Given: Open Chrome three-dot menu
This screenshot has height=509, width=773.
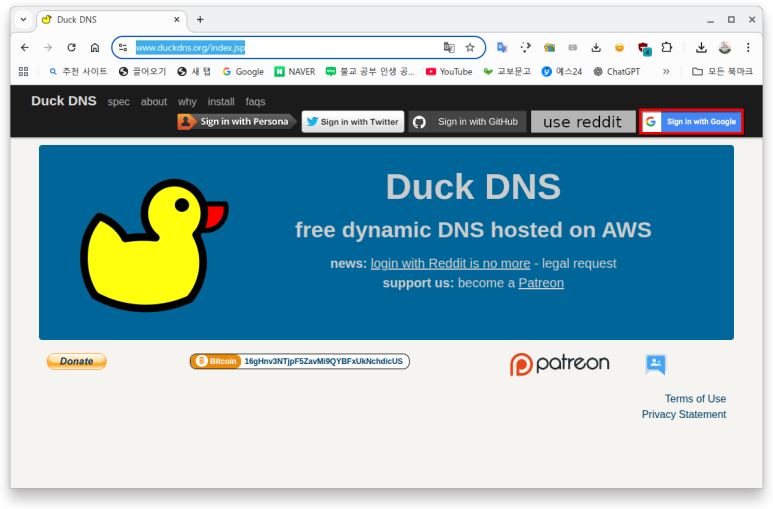Looking at the screenshot, I should click(748, 47).
